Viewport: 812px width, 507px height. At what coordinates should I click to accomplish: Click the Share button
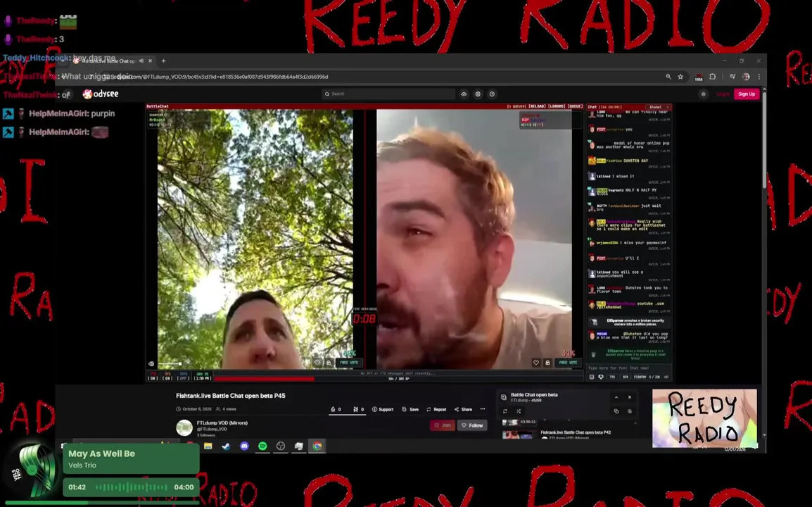coord(464,409)
